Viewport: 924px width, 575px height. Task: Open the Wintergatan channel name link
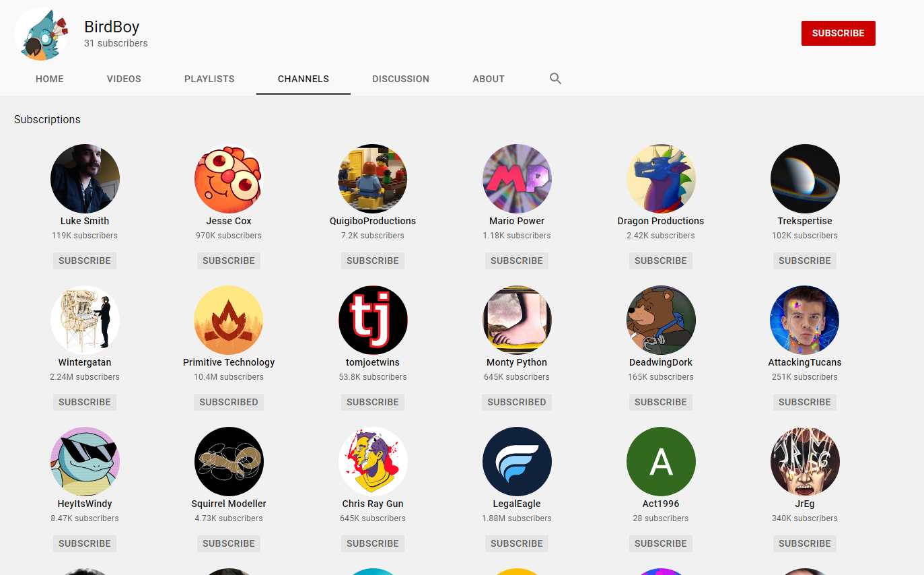85,362
